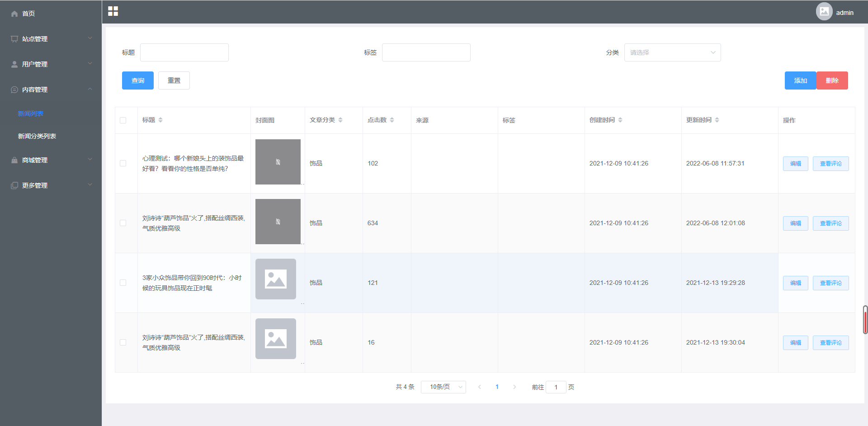Sort the table by 更新时间 column
Viewport: 868px width, 426px height.
pos(717,120)
